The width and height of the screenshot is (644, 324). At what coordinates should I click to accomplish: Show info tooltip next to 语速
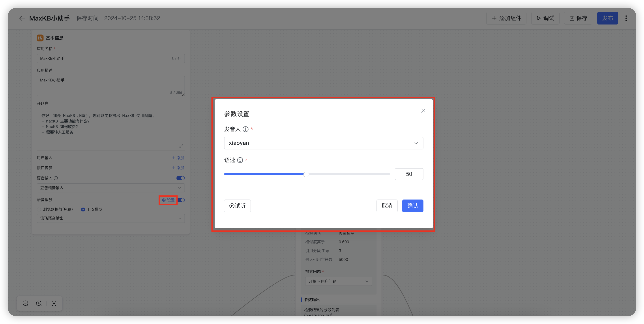(240, 160)
